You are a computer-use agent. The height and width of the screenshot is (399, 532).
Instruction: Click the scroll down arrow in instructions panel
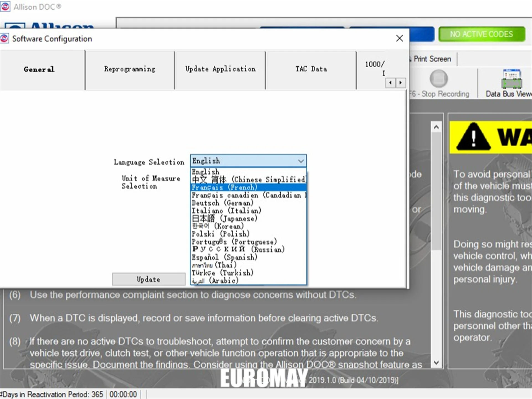pos(436,362)
